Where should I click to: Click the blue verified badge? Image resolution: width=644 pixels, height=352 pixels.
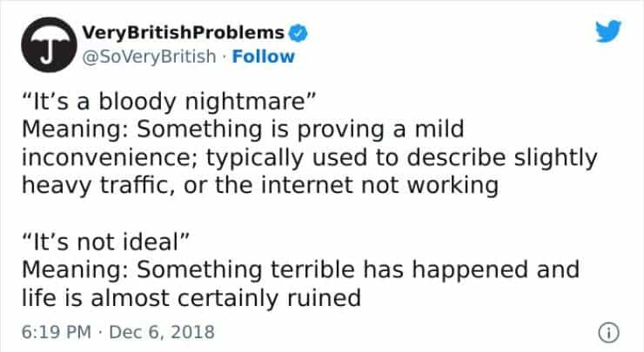tap(297, 34)
